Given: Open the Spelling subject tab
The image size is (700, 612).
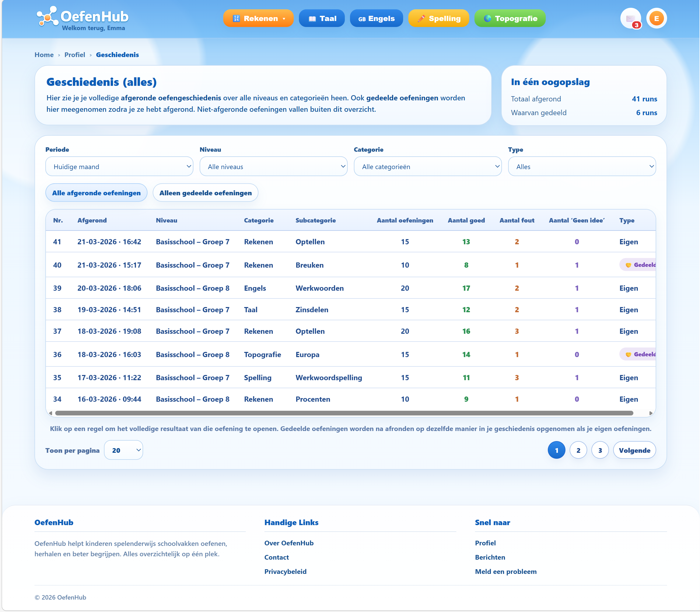Looking at the screenshot, I should coord(439,18).
